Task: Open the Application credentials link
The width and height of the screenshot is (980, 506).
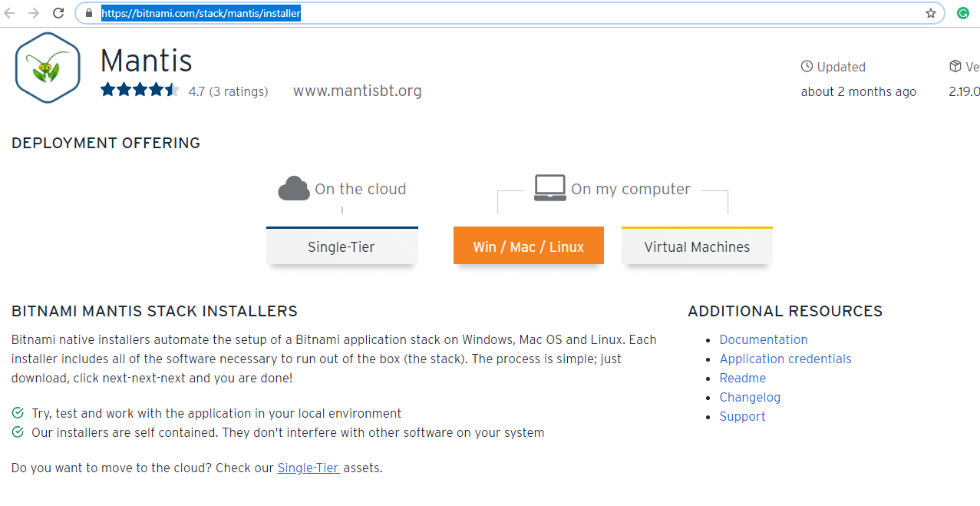Action: [786, 359]
